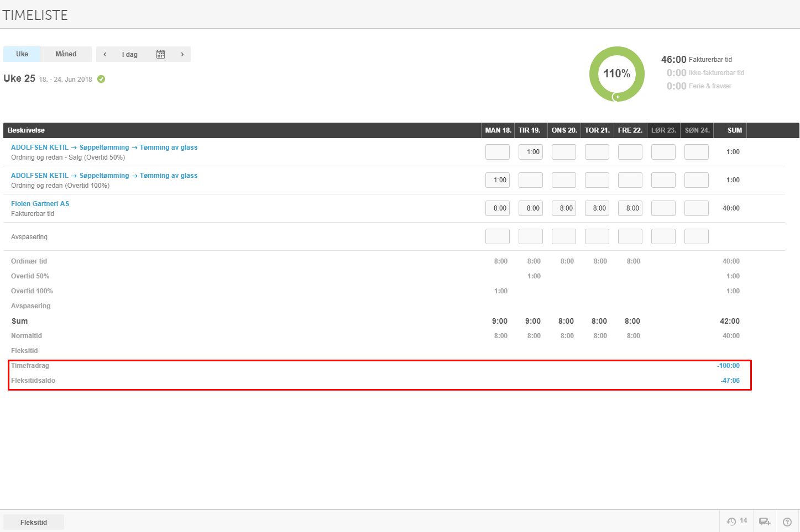The height and width of the screenshot is (532, 800).
Task: Open the help question mark icon
Action: click(x=787, y=522)
